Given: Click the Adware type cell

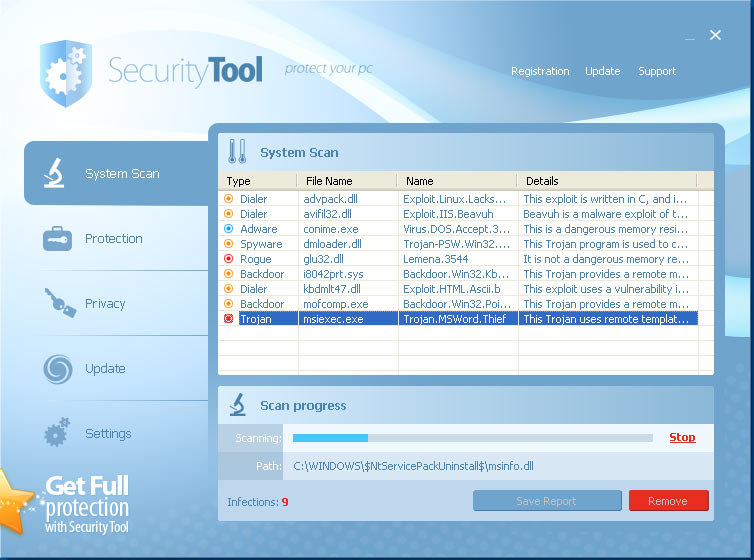Looking at the screenshot, I should (x=259, y=229).
